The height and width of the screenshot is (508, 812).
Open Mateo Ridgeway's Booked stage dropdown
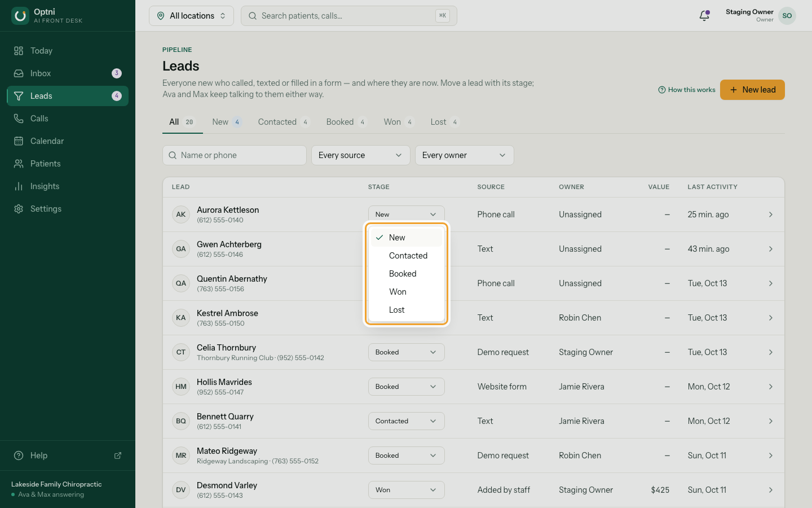point(406,456)
